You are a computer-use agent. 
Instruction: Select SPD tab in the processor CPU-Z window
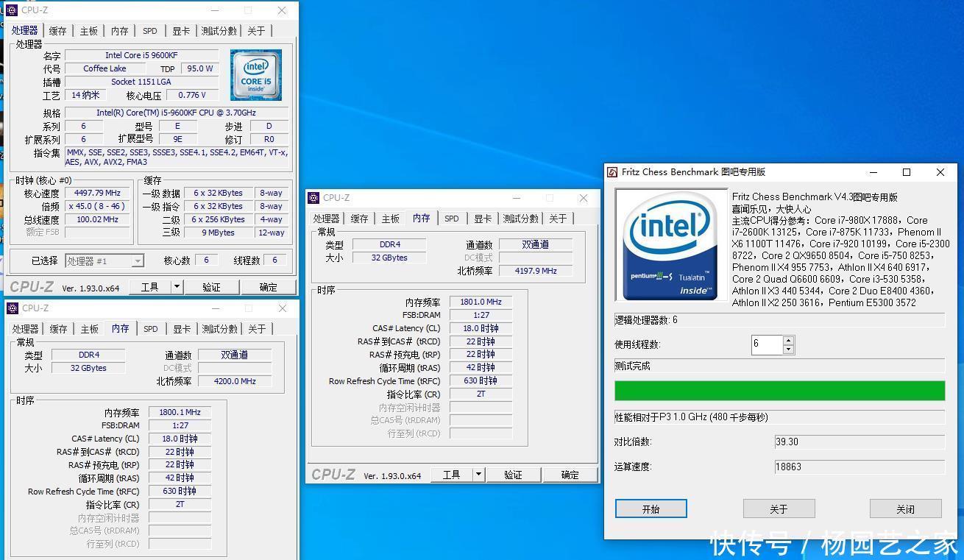coord(150,31)
